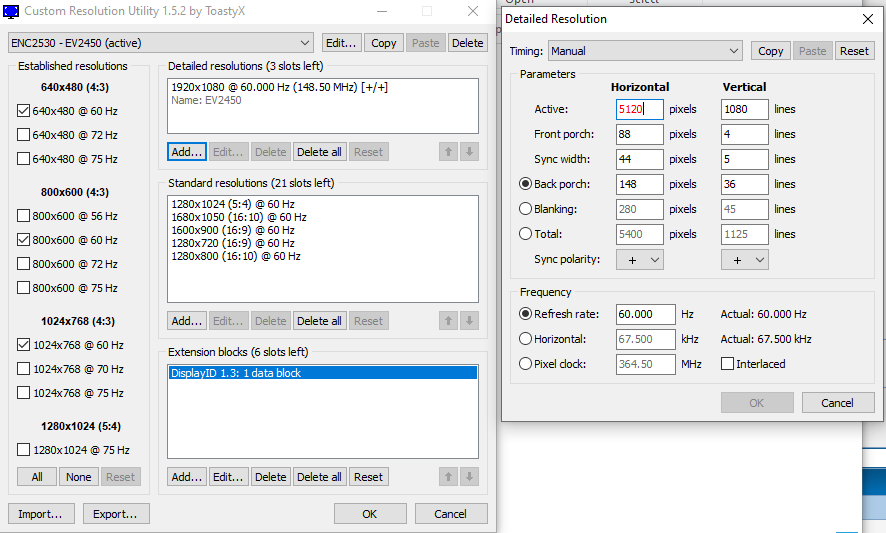
Task: Choose the Pixel clock frequency option
Action: (x=525, y=364)
